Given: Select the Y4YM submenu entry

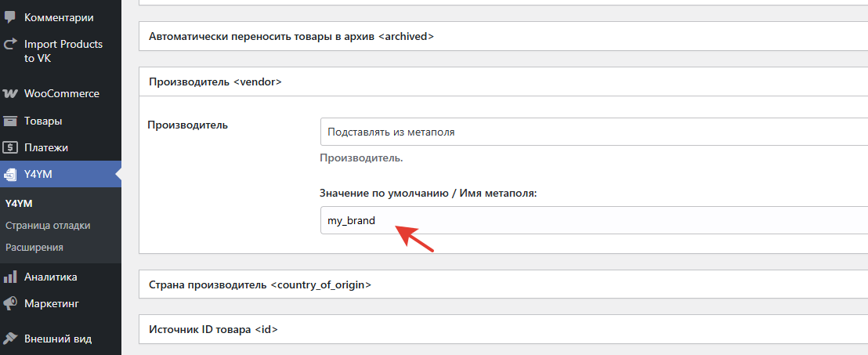Looking at the screenshot, I should coord(19,204).
